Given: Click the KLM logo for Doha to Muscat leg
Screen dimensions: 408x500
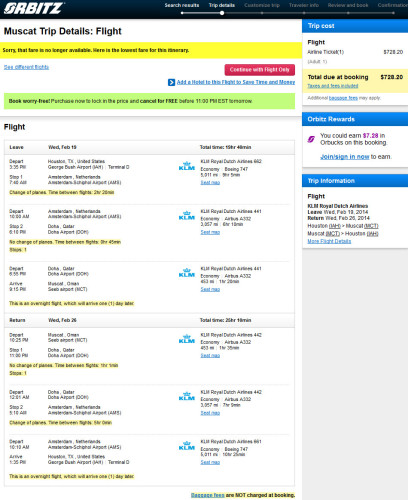Looking at the screenshot, I should pos(187,273).
